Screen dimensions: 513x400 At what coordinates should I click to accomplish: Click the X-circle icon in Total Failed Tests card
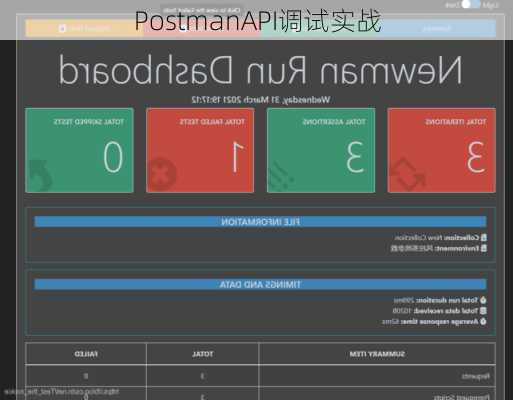click(162, 174)
